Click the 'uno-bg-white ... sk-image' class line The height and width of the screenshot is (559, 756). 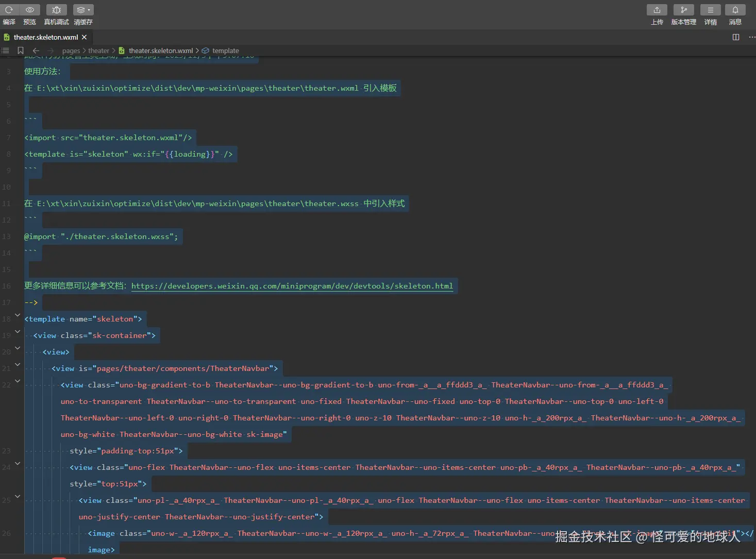pyautogui.click(x=174, y=434)
